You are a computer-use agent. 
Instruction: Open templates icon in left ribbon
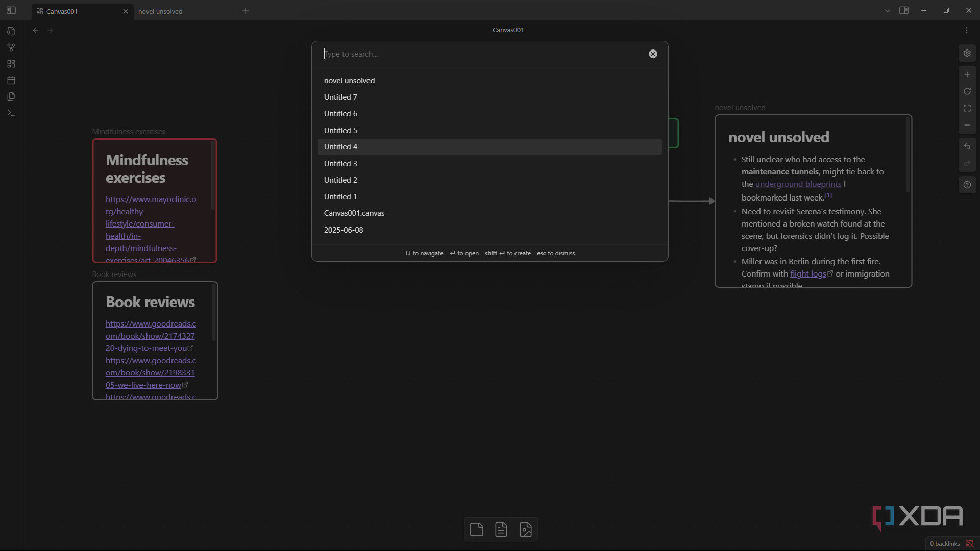(11, 96)
